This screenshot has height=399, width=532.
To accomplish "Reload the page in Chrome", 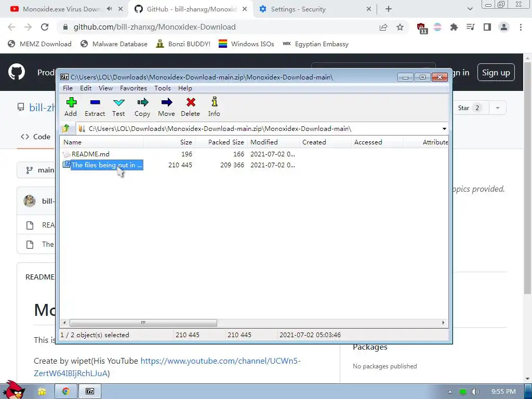I will click(45, 27).
